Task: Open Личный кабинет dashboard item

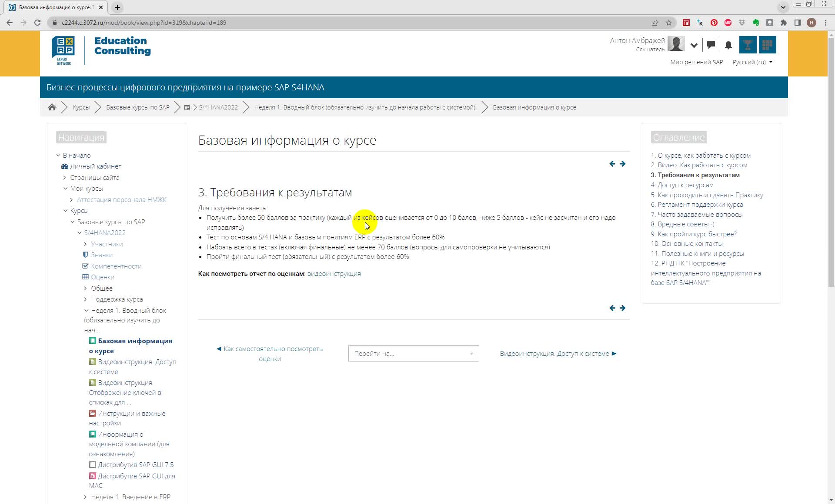Action: click(95, 166)
